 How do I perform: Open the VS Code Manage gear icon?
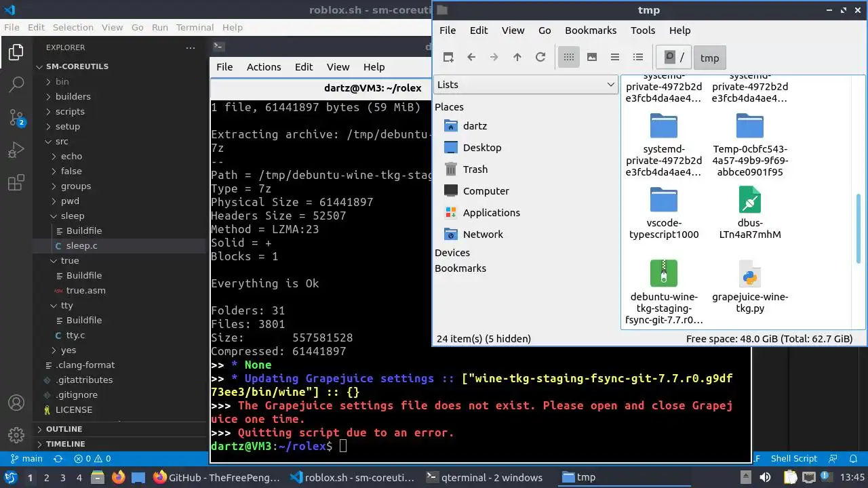pos(16,435)
